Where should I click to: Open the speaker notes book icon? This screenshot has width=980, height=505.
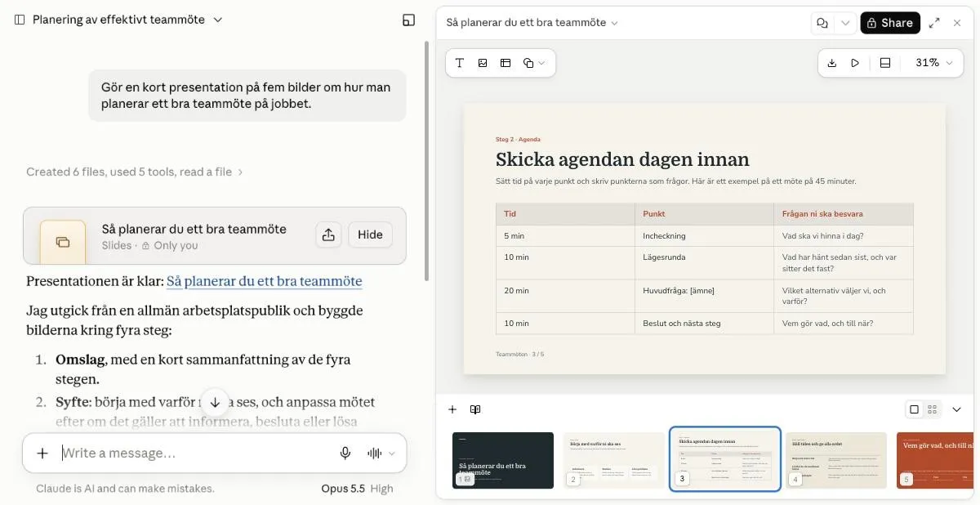click(475, 409)
